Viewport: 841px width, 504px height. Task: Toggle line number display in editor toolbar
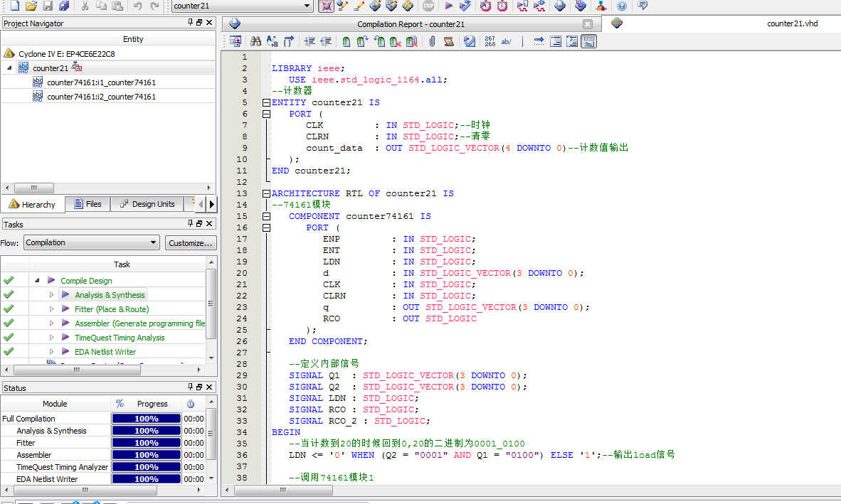(490, 42)
